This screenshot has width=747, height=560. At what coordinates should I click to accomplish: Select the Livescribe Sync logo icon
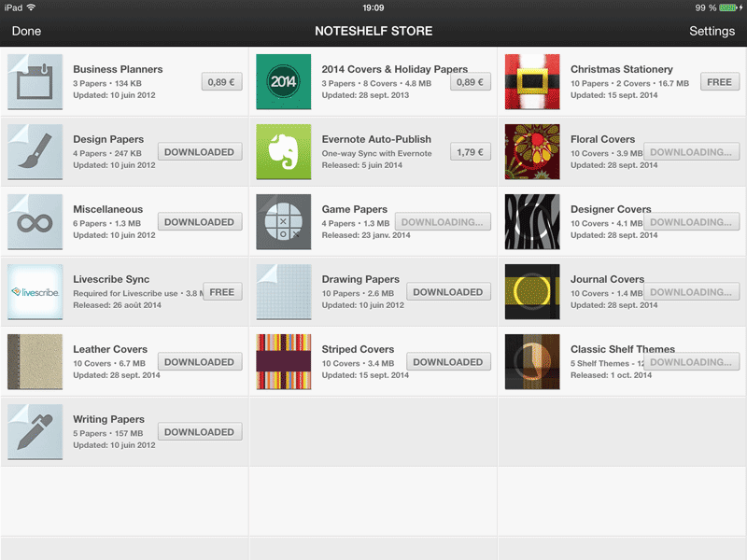[35, 292]
